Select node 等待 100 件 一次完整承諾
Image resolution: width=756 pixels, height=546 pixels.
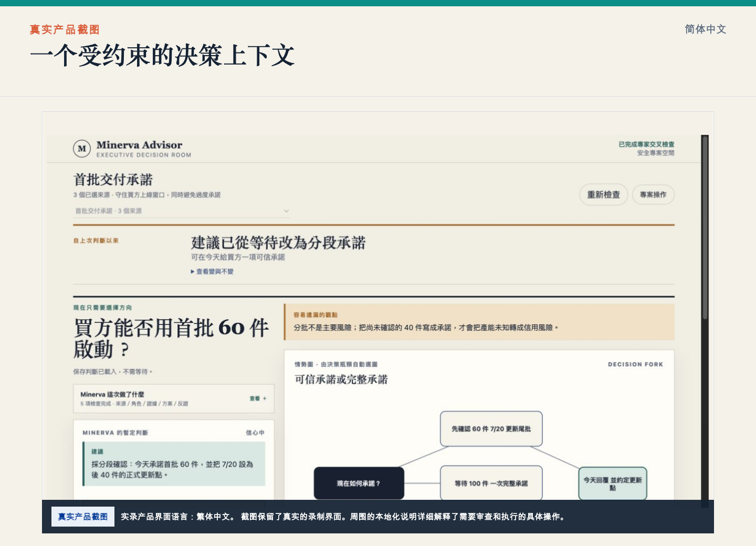(x=491, y=483)
